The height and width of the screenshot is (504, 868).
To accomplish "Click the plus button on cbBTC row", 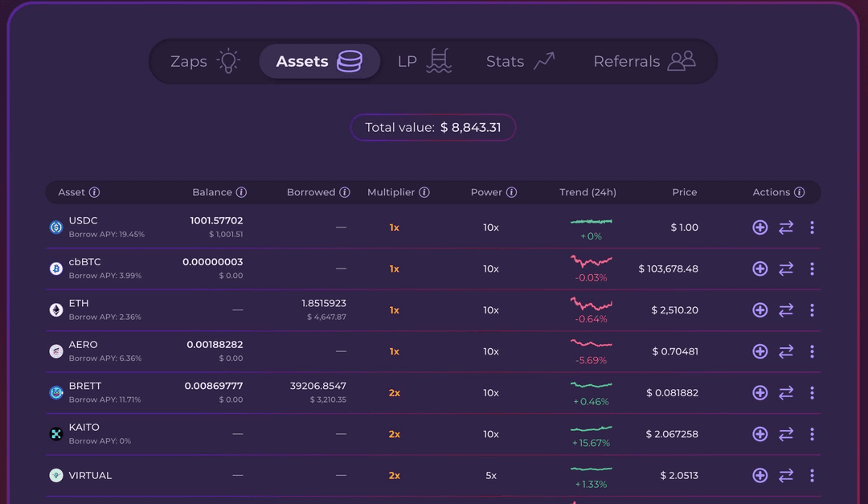I will point(759,268).
